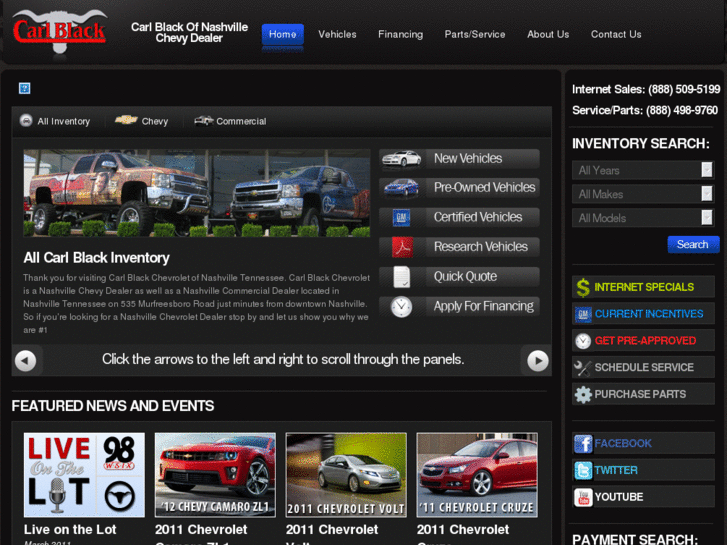This screenshot has width=727, height=545.
Task: Click the blue Search button
Action: coord(693,244)
